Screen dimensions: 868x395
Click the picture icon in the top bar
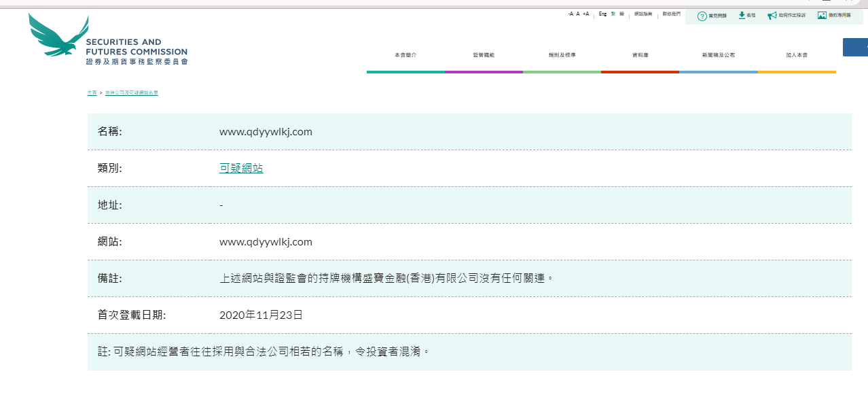(x=822, y=15)
